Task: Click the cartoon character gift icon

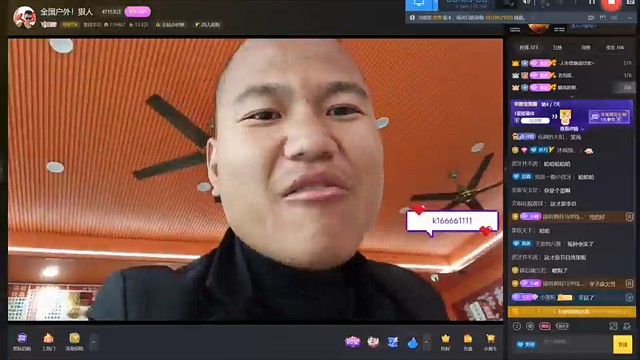Action: (373, 342)
